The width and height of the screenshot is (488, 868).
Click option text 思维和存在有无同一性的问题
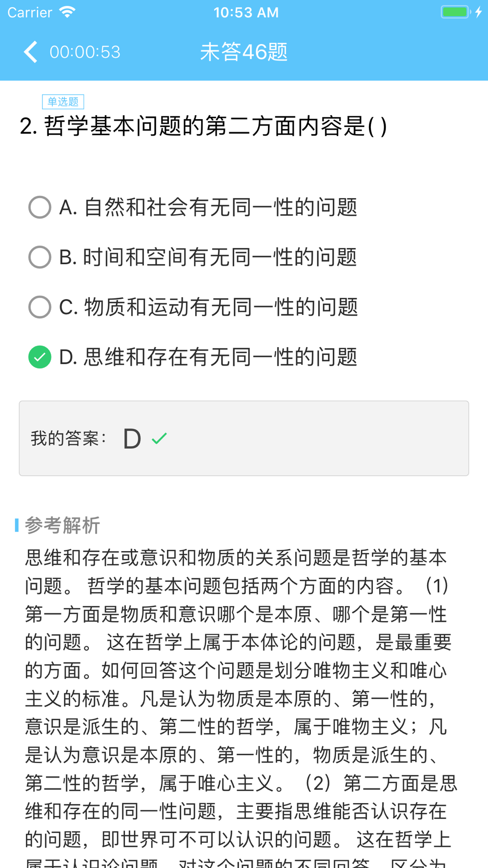coord(221,357)
